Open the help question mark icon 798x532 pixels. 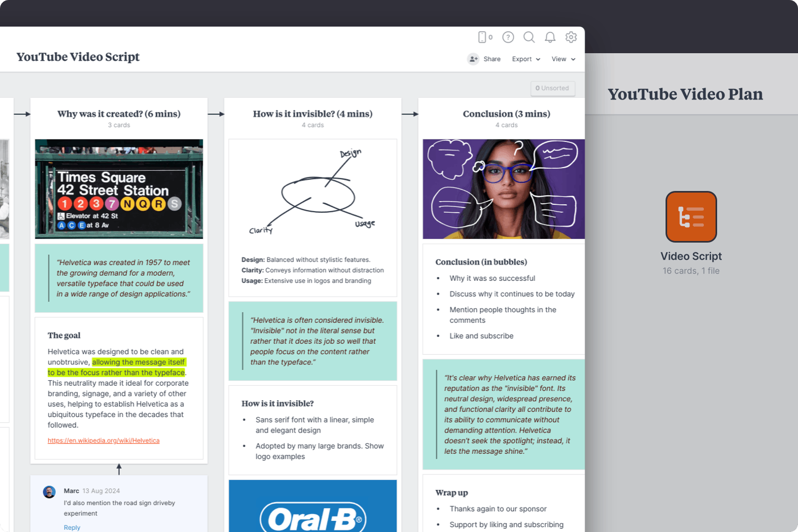point(508,37)
